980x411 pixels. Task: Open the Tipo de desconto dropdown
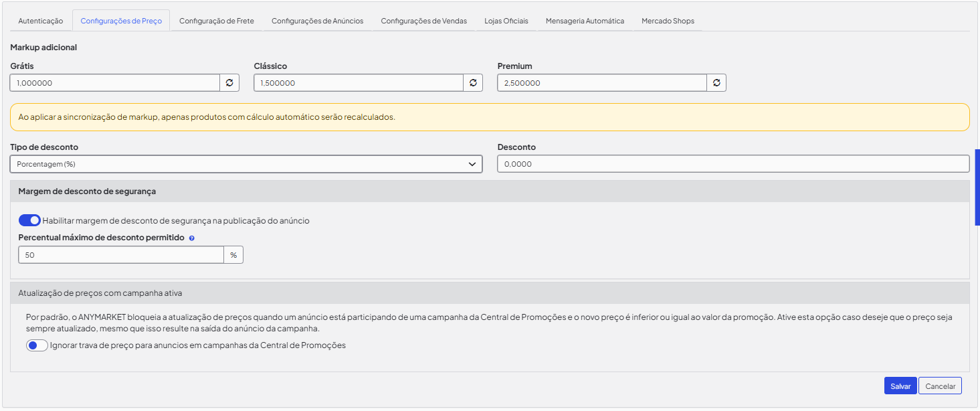(x=246, y=164)
